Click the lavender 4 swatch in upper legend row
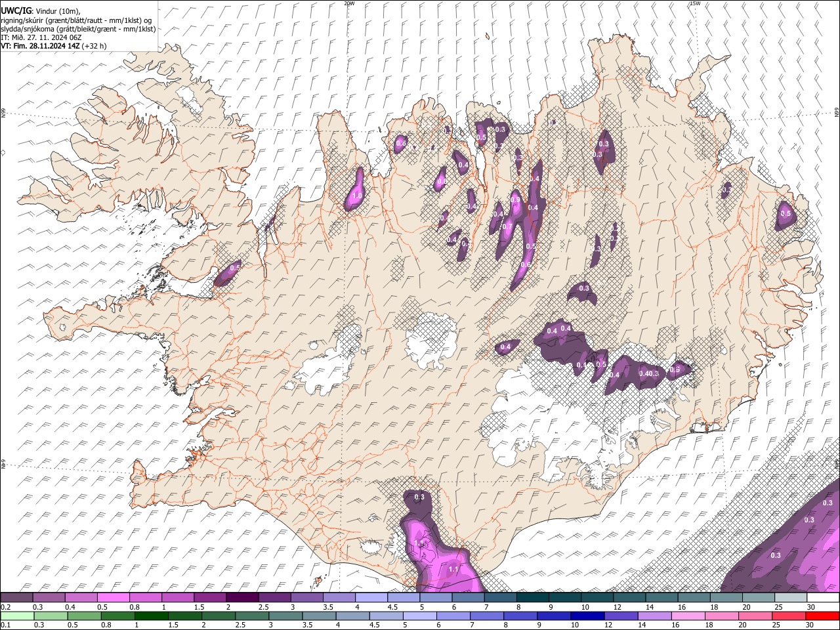 pos(371,598)
